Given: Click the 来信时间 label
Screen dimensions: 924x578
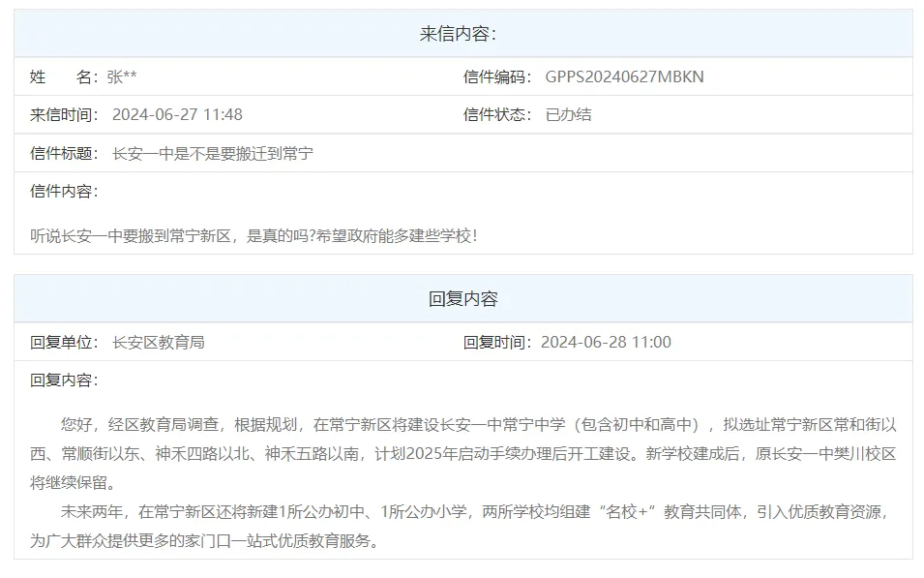Looking at the screenshot, I should [64, 114].
